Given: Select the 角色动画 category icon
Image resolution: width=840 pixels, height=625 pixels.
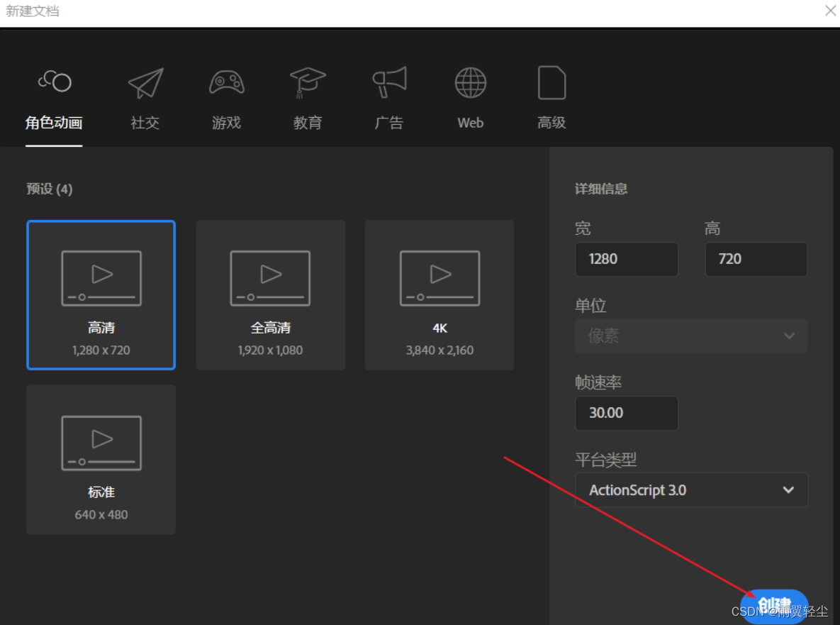Looking at the screenshot, I should (x=55, y=82).
